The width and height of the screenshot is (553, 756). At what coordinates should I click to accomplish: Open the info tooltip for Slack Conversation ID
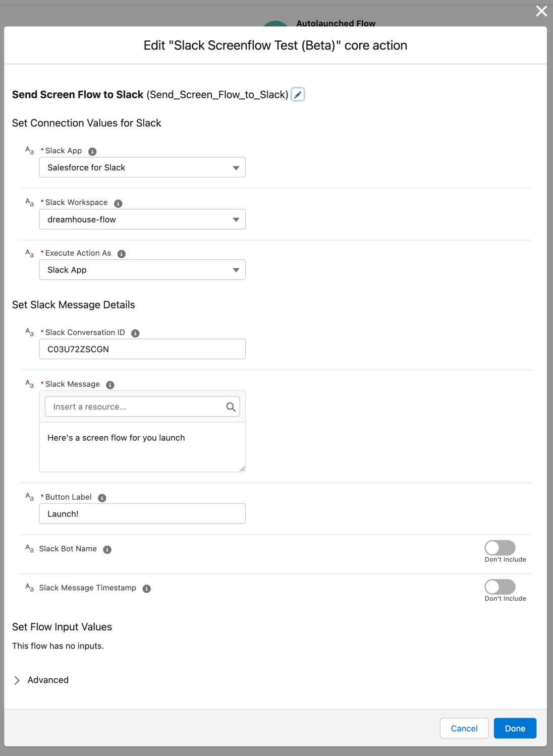134,332
